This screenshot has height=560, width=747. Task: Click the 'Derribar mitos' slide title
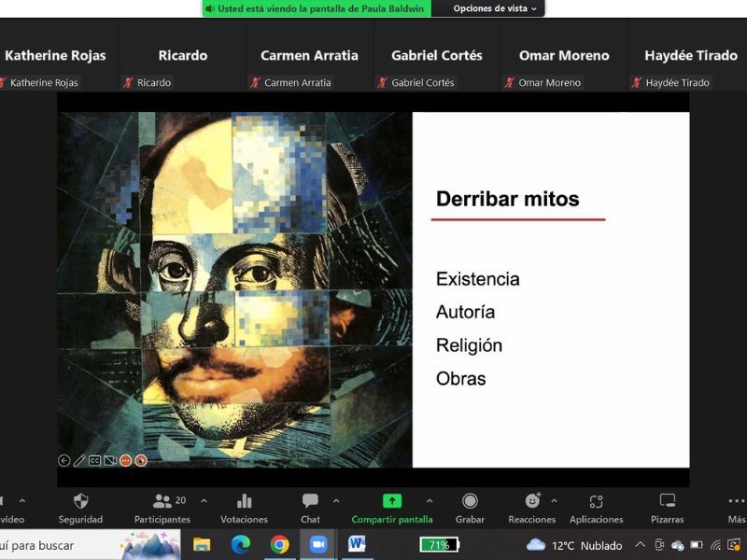pos(508,199)
